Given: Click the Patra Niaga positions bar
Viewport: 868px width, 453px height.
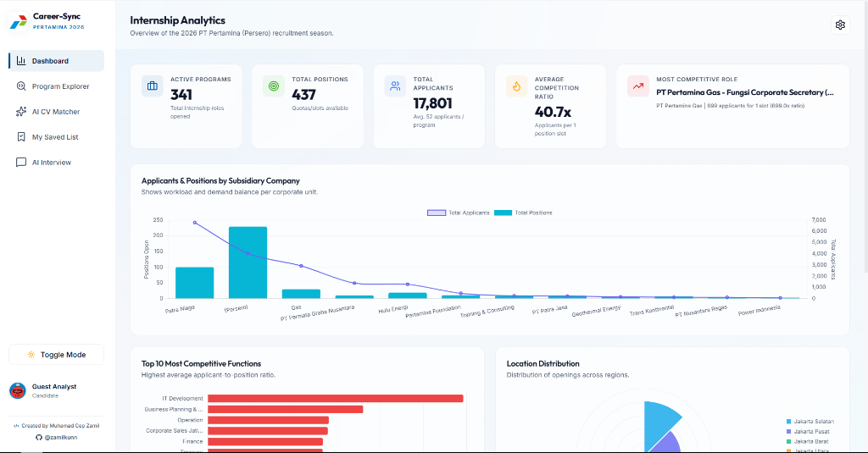Looking at the screenshot, I should pos(195,283).
